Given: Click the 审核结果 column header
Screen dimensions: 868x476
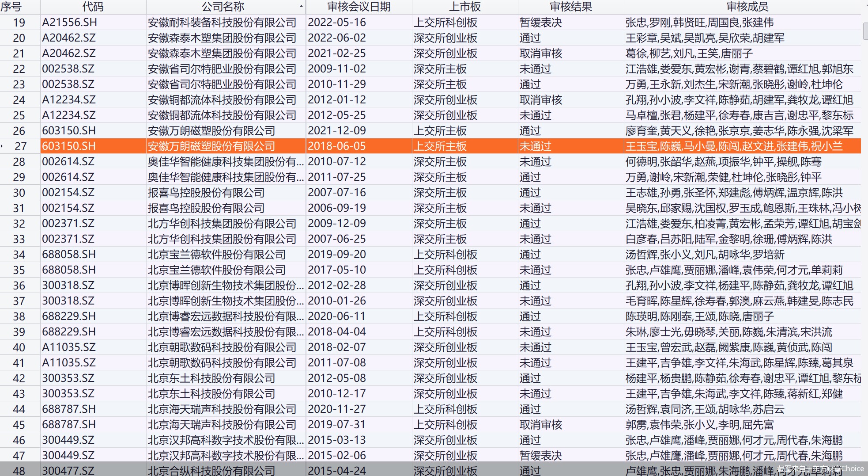Looking at the screenshot, I should coord(570,7).
